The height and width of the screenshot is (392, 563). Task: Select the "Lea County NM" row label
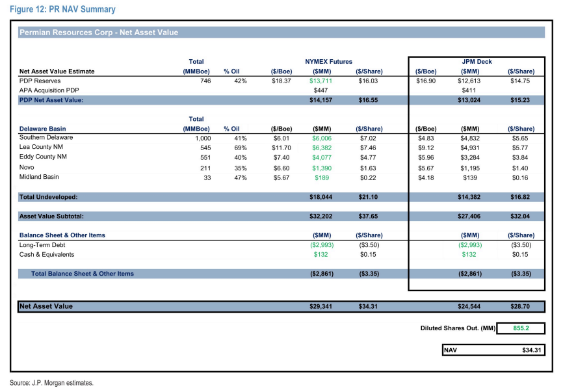(x=41, y=147)
